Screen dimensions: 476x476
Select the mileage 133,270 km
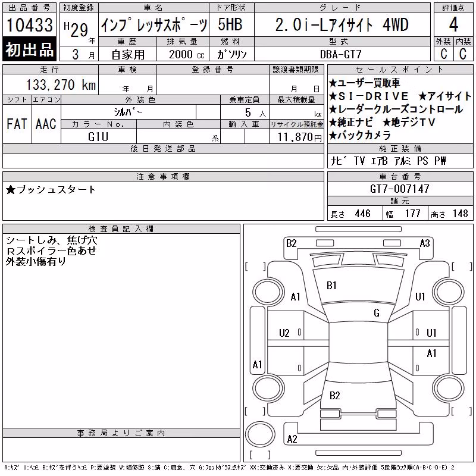[x=61, y=85]
